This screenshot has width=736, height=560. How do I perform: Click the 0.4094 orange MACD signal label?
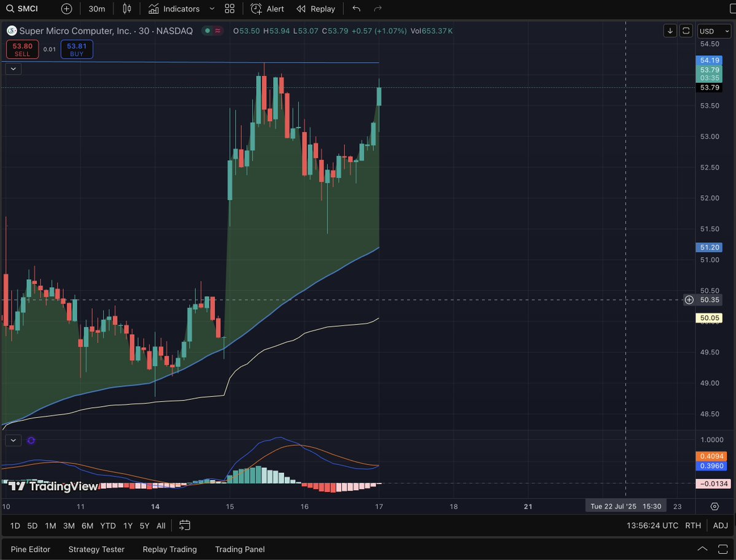[711, 456]
